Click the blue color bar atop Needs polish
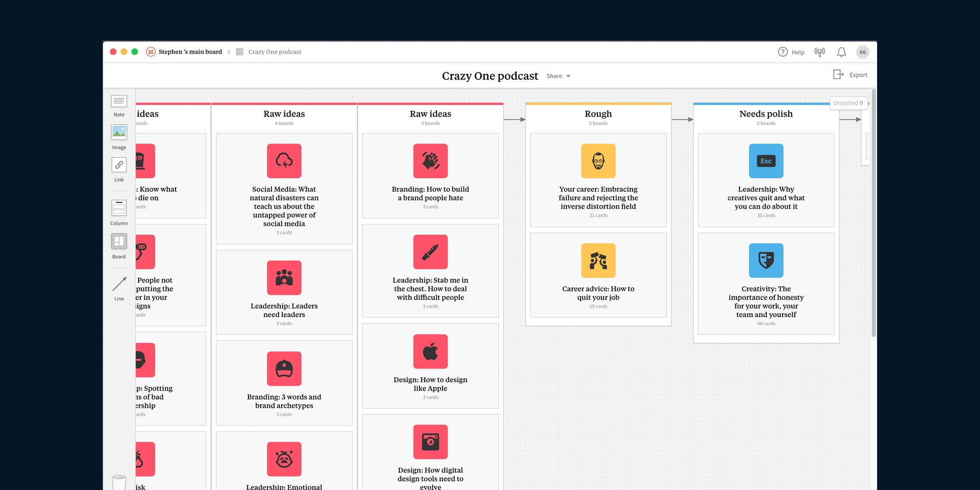 tap(762, 104)
